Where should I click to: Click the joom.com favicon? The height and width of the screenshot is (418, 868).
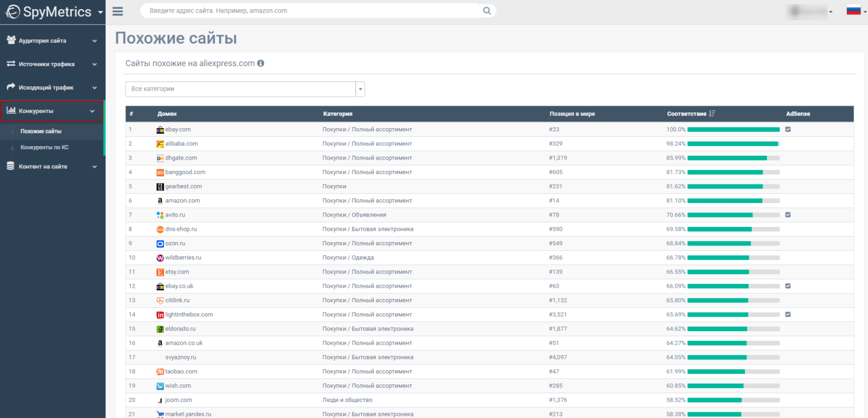(x=160, y=400)
